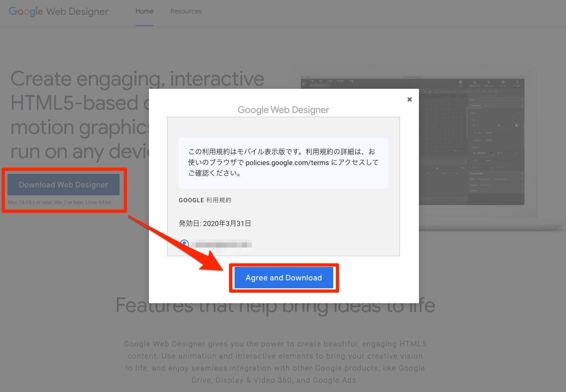Open the Home tab in the header
566x392 pixels.
click(x=144, y=11)
